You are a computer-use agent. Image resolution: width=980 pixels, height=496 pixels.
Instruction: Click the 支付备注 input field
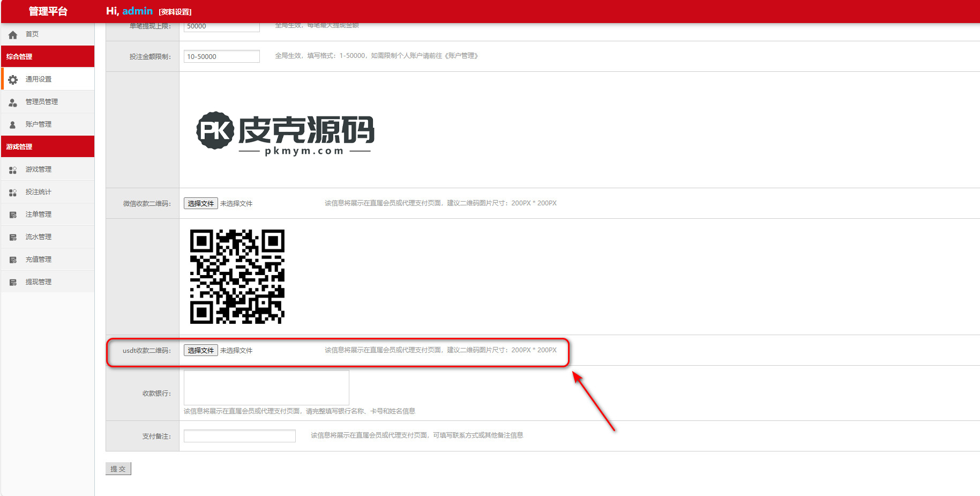(x=240, y=436)
